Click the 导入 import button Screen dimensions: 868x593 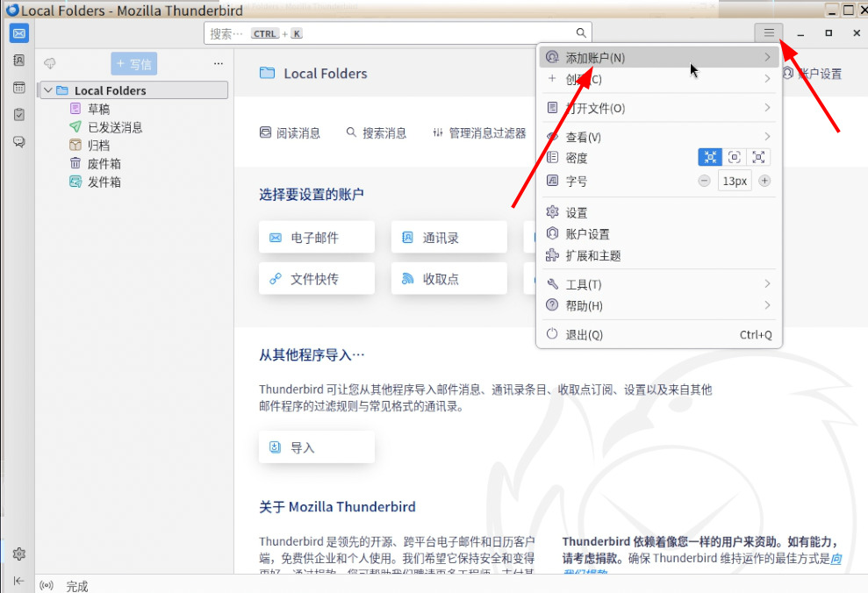[x=317, y=447]
